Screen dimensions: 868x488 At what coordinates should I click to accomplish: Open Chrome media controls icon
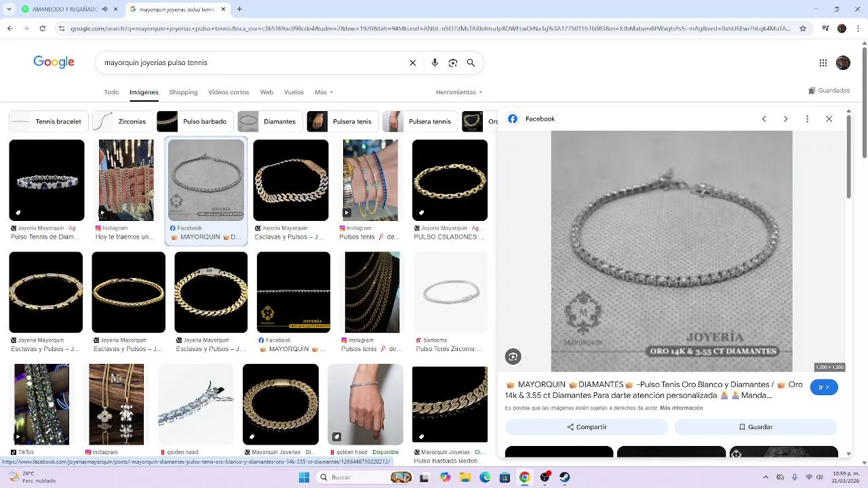click(x=825, y=28)
